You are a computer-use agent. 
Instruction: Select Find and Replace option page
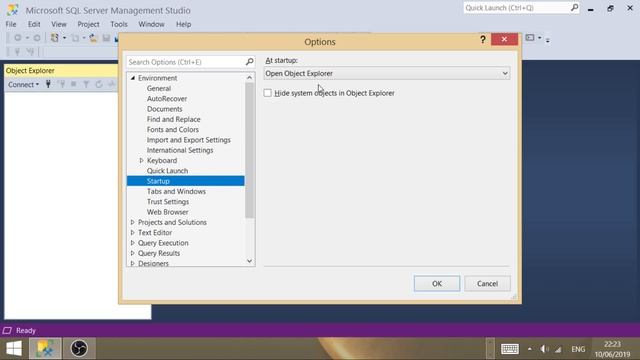[x=173, y=119]
